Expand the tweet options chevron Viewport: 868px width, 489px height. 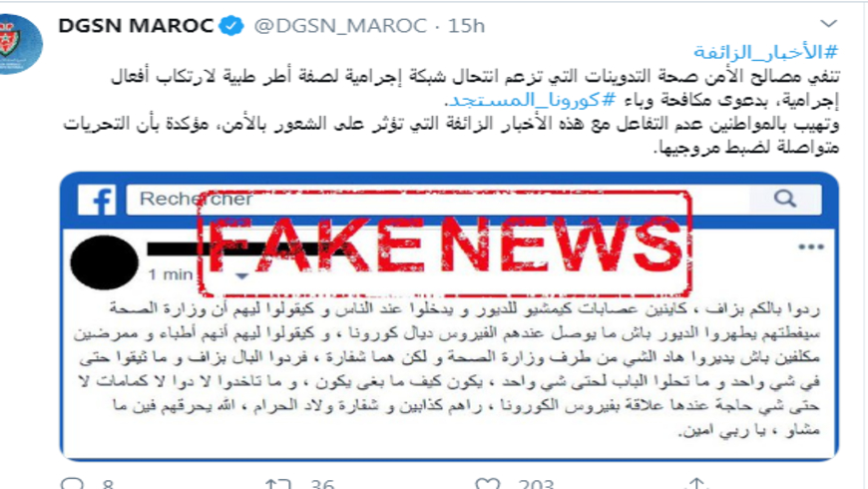(828, 23)
